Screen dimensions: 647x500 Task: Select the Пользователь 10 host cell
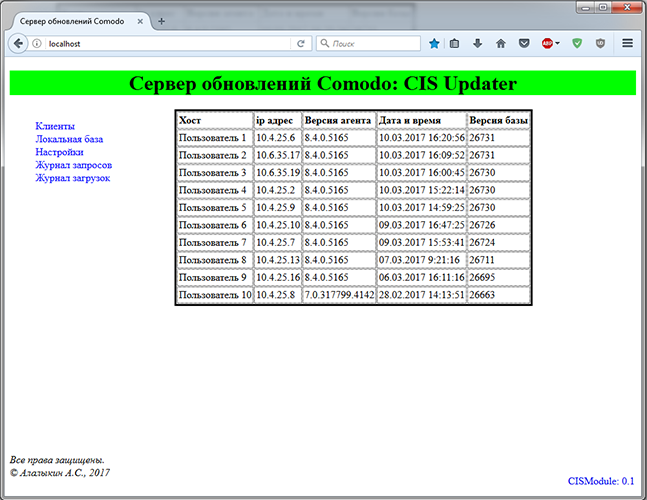[215, 295]
